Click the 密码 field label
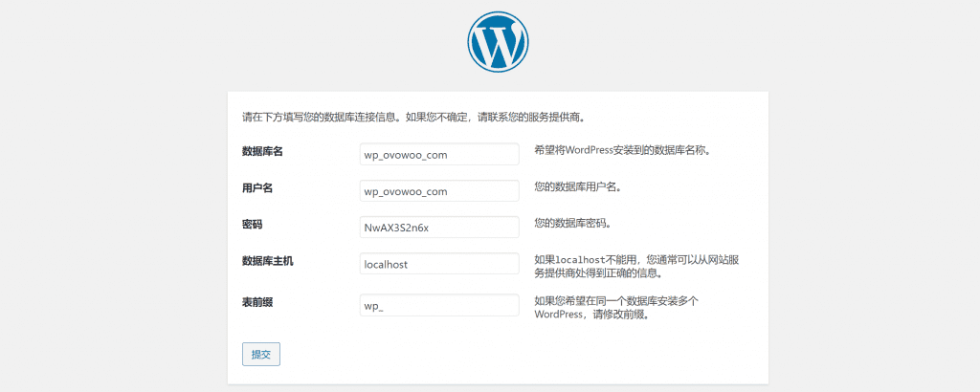 coord(252,225)
